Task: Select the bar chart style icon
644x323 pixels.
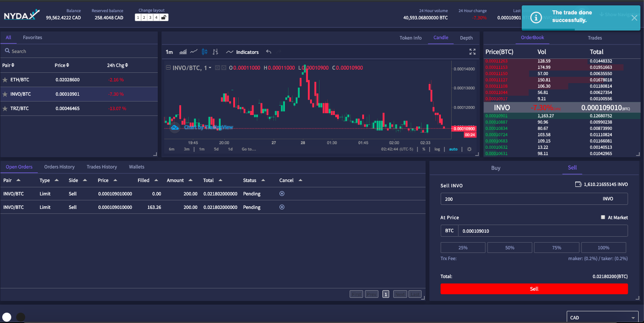Action: pos(215,52)
